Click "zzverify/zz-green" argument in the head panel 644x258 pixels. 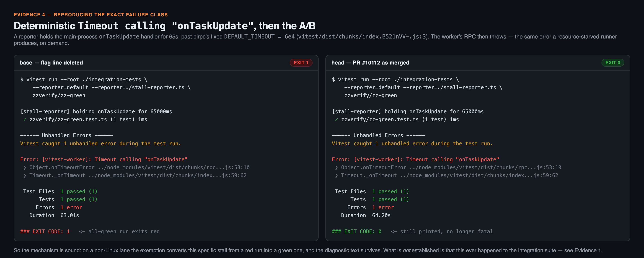(x=371, y=95)
